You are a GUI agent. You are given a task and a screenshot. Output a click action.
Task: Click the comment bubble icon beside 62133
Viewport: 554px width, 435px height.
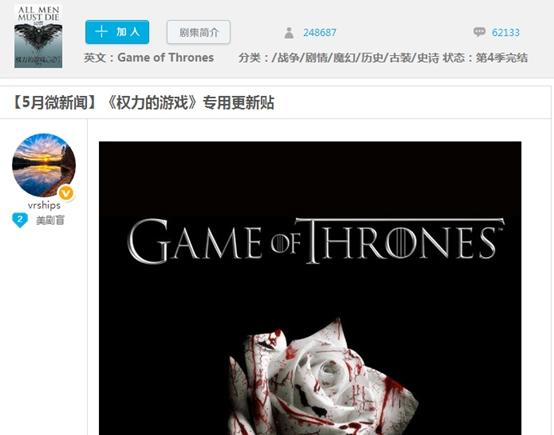[479, 32]
